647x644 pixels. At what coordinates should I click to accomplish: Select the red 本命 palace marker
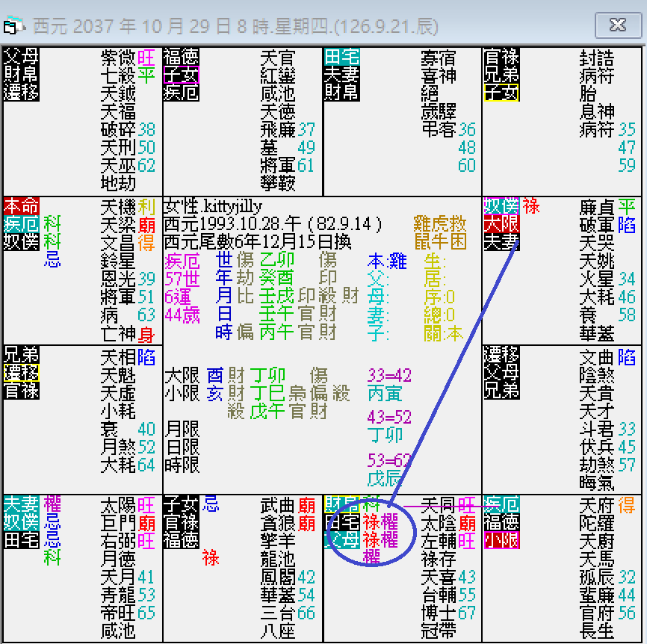[x=20, y=206]
